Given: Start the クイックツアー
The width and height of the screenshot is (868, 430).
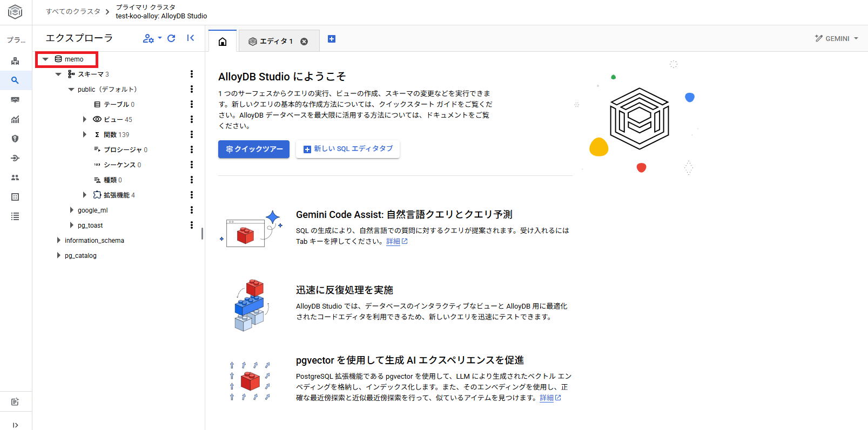Looking at the screenshot, I should coord(254,149).
